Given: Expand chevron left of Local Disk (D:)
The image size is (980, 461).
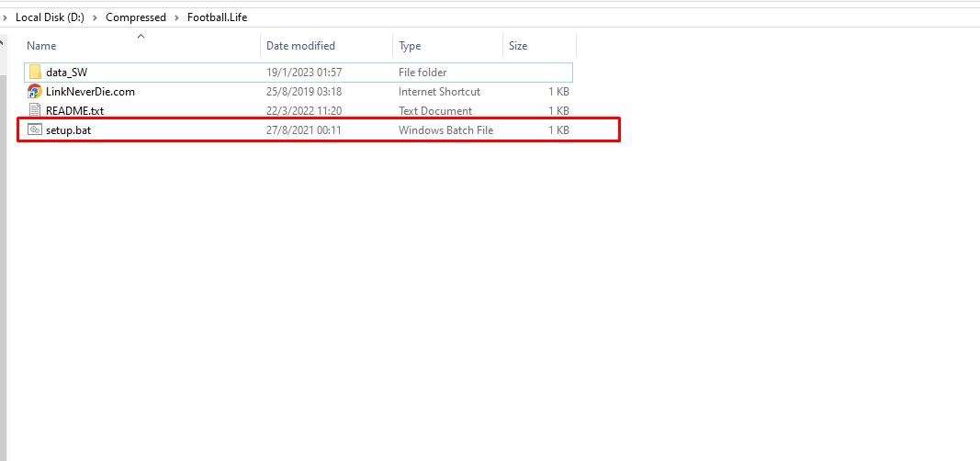Looking at the screenshot, I should click(6, 17).
